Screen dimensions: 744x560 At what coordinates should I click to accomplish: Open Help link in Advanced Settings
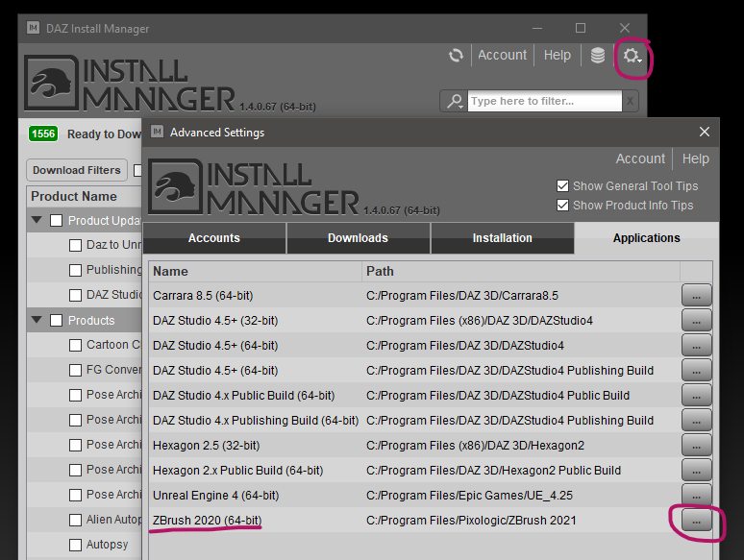pyautogui.click(x=696, y=158)
